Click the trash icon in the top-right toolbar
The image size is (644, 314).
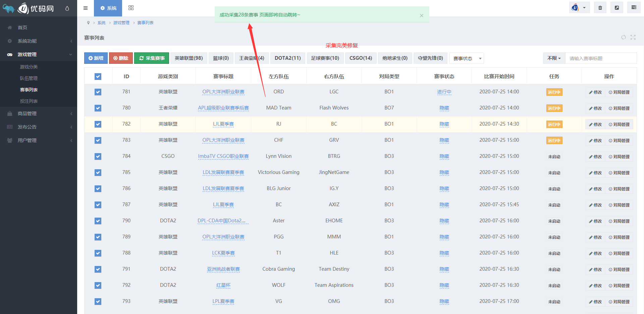pos(600,7)
